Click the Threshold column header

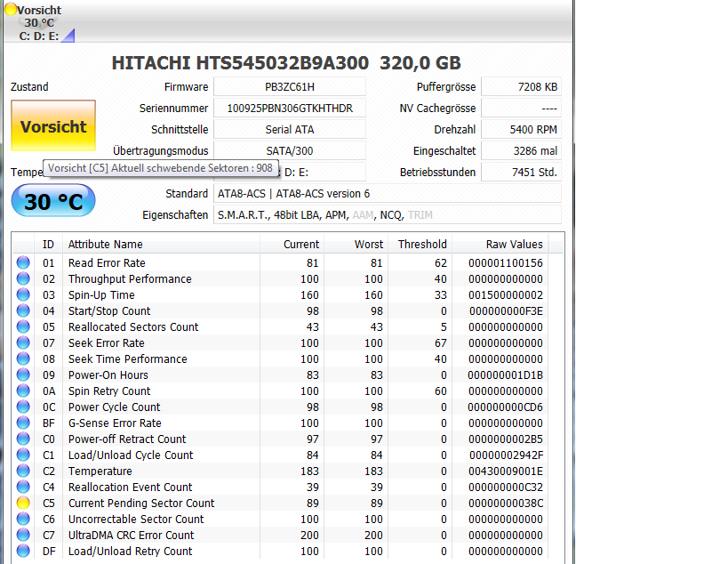420,244
